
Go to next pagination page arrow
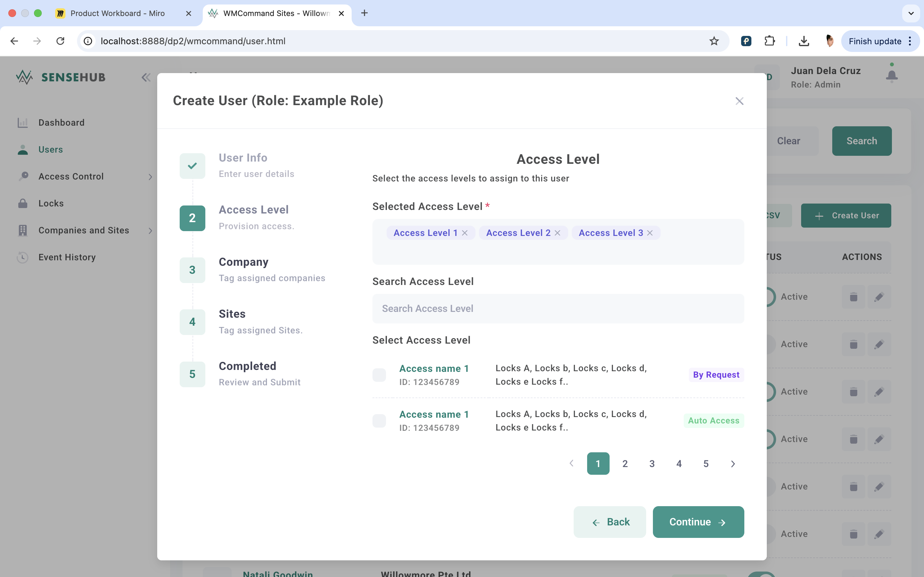[x=733, y=464]
